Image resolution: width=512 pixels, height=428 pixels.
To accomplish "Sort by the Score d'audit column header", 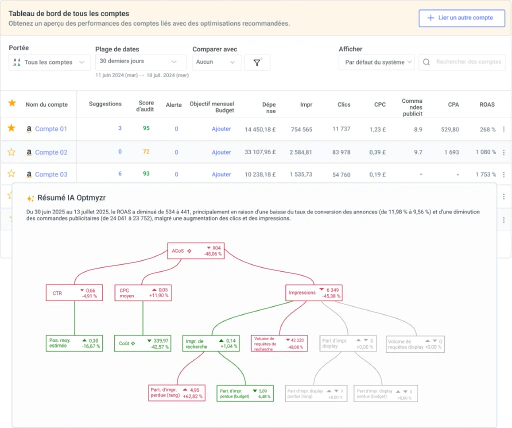I will pos(145,106).
